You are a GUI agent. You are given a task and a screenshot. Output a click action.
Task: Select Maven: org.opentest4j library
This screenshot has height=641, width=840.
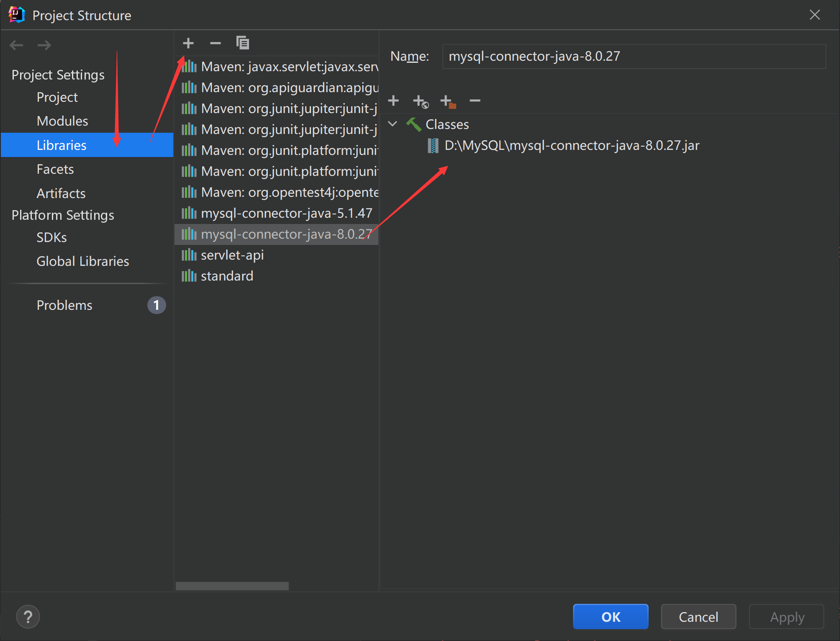(277, 192)
